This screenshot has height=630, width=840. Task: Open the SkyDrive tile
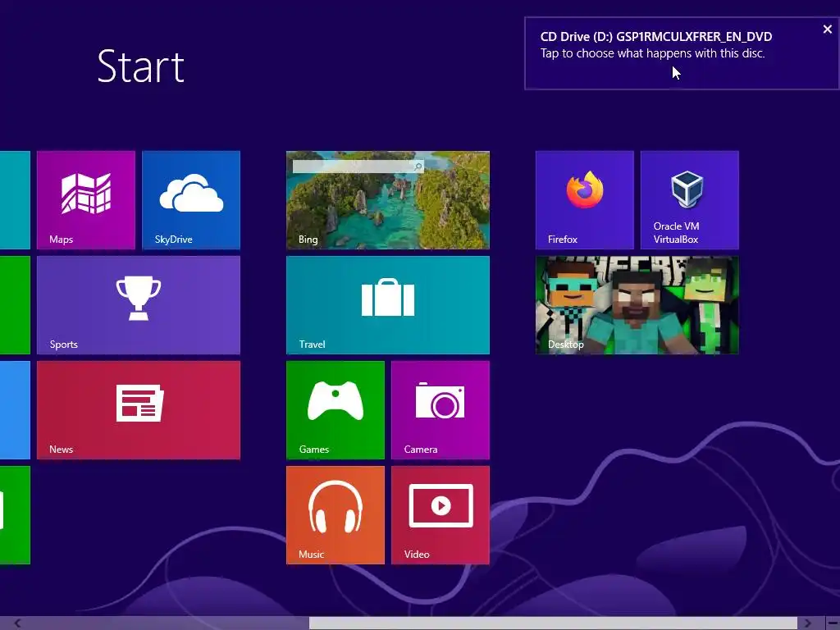pos(190,200)
